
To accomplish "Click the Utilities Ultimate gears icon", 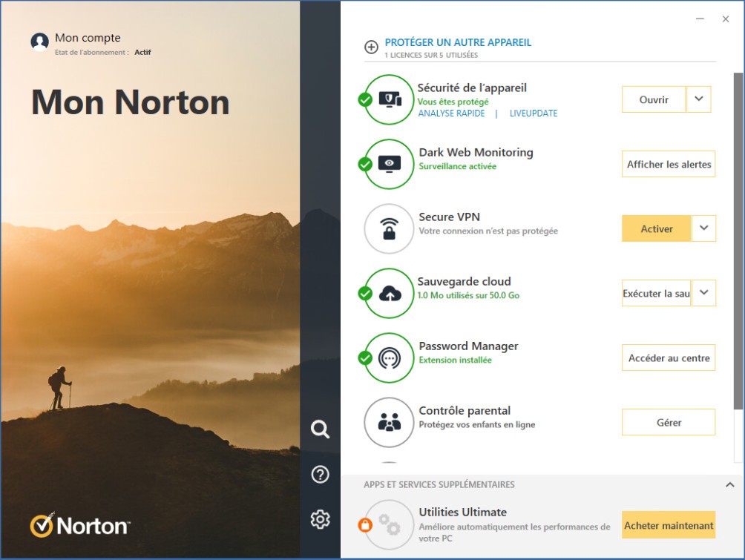I will click(390, 525).
